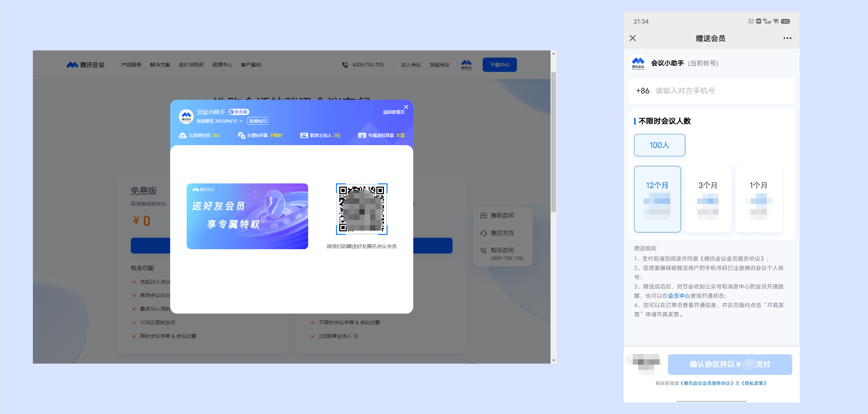Click the 会议小助手 avatar on the mobile page

[x=638, y=63]
